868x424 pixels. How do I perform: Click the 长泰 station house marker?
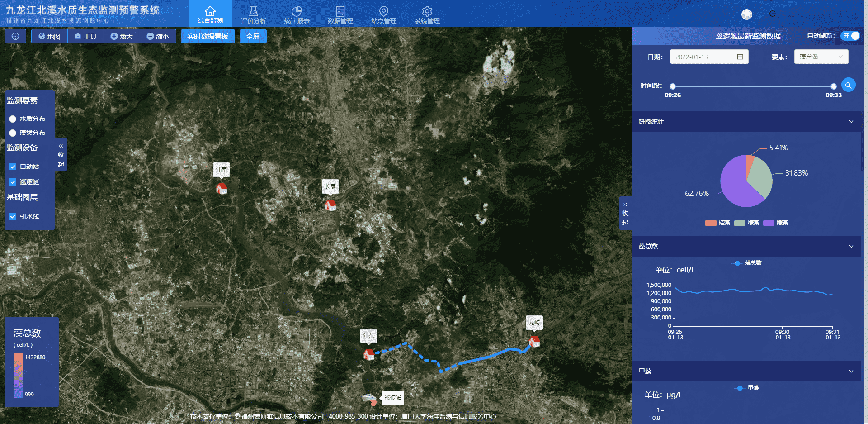330,205
